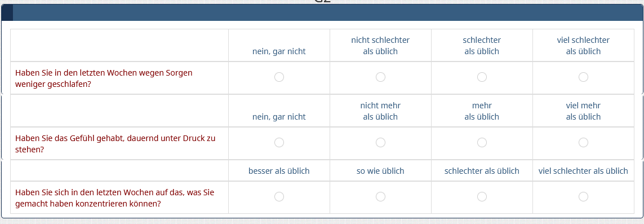Select 'nein, gar nicht' for sleep question
This screenshot has width=644, height=224.
point(279,77)
